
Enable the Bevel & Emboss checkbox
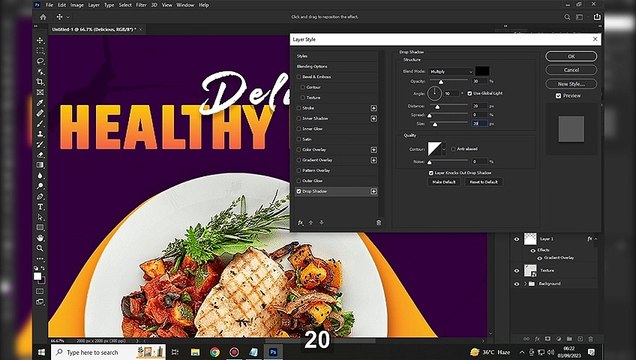[x=299, y=77]
